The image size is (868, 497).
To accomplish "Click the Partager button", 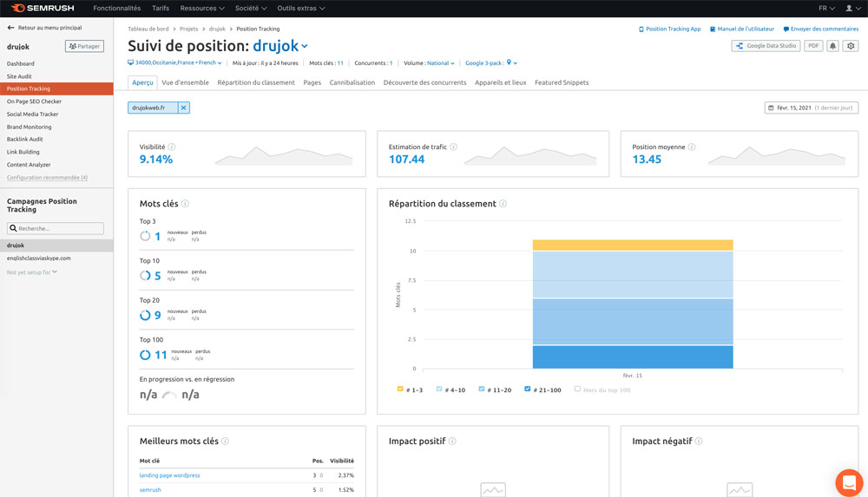I will coord(84,47).
